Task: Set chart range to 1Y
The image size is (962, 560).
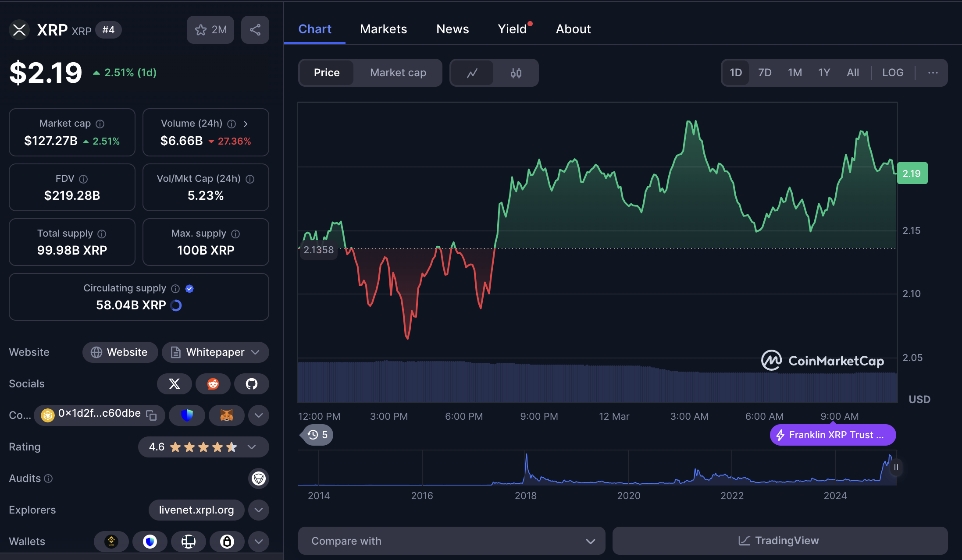Action: pyautogui.click(x=824, y=73)
